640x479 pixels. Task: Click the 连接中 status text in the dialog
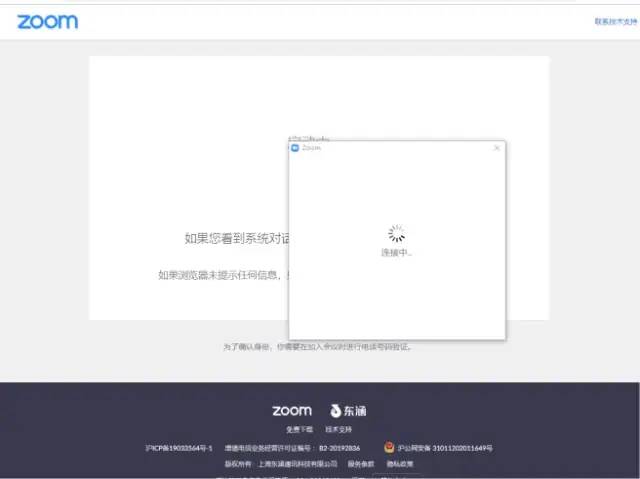pos(396,253)
